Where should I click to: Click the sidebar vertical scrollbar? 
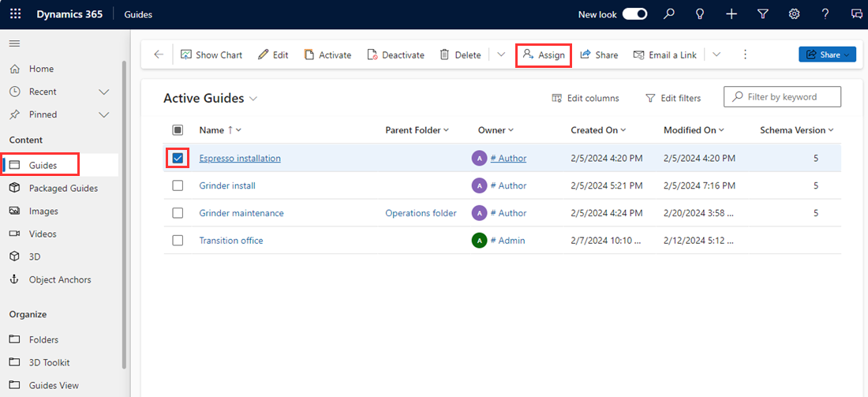coord(123,213)
